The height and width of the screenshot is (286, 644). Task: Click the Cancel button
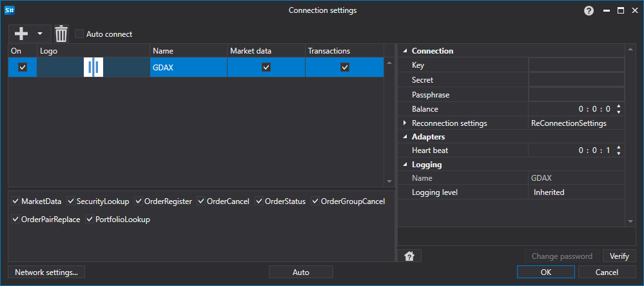[x=607, y=272]
